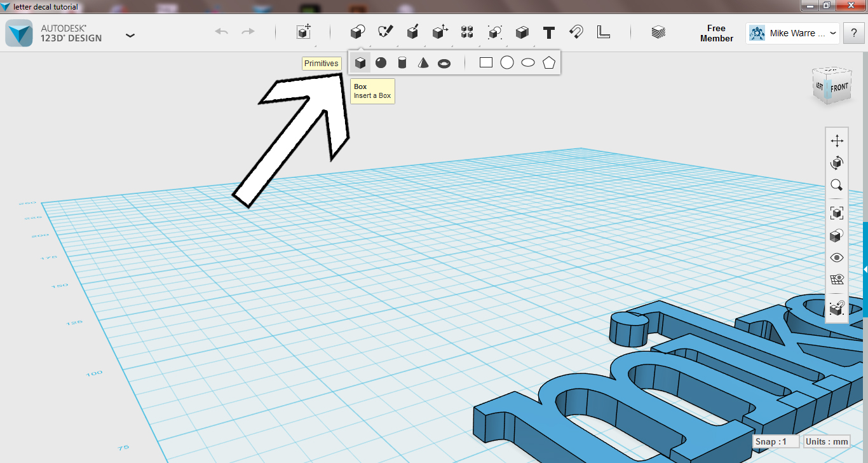
Task: Open the 123D Design application menu chevron
Action: click(x=130, y=35)
